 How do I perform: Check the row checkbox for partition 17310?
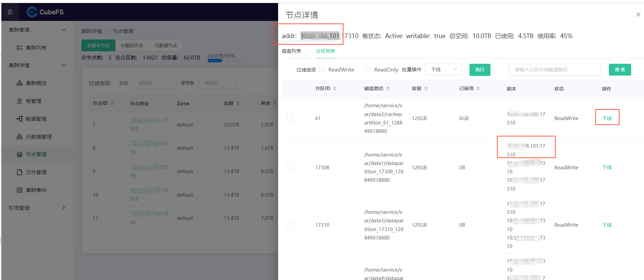click(x=290, y=225)
